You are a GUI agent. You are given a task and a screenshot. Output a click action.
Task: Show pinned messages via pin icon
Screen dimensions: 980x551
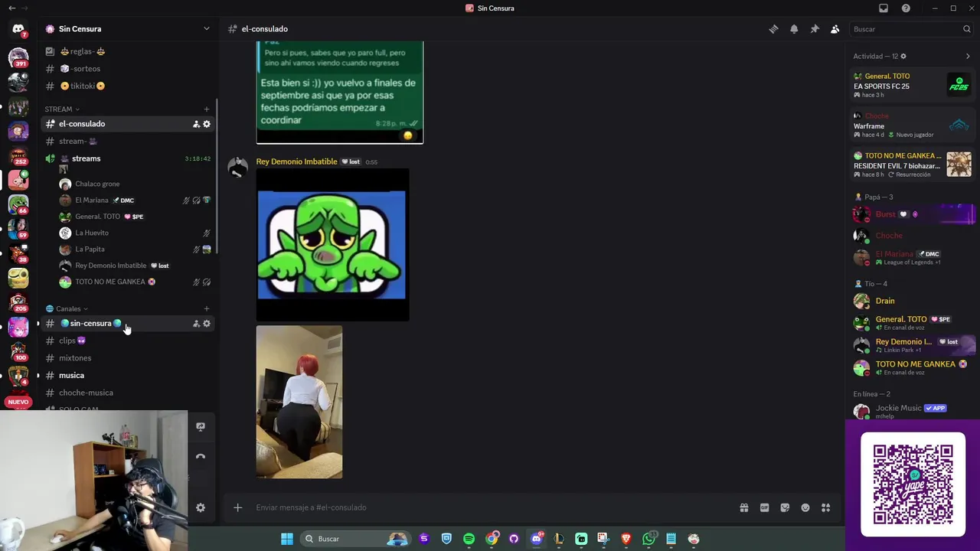point(815,29)
